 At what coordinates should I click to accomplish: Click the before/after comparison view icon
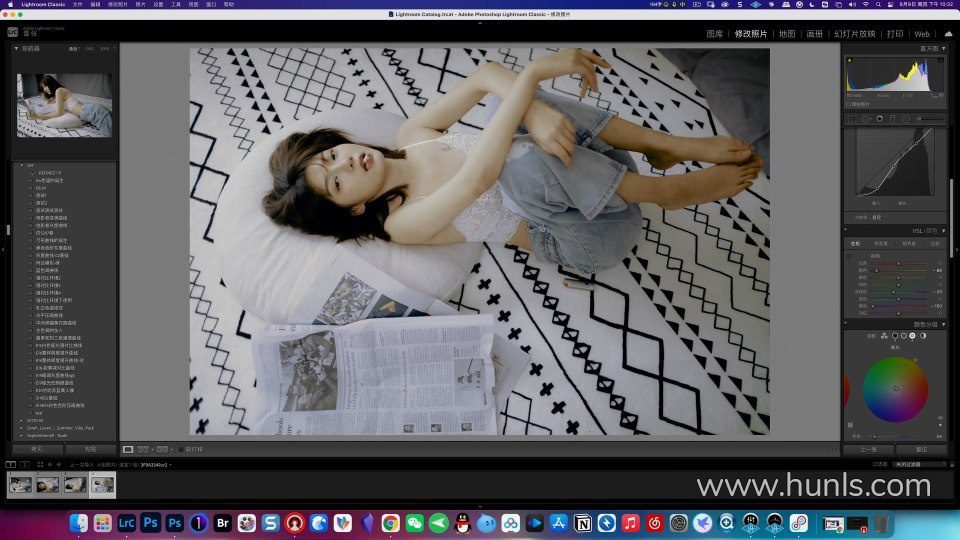pos(145,449)
